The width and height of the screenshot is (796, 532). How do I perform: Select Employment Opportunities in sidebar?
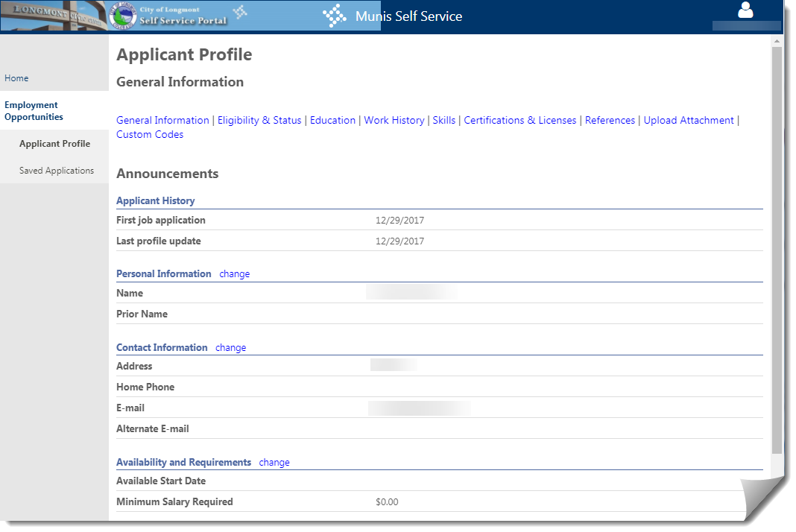click(34, 111)
